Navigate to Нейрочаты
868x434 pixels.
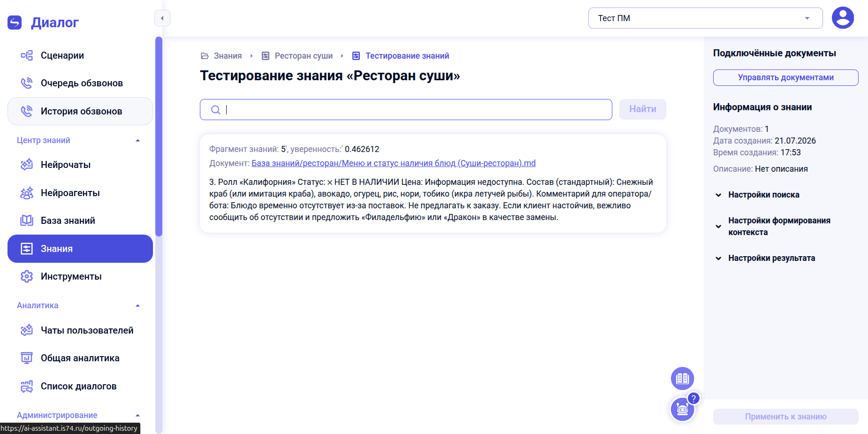pyautogui.click(x=80, y=165)
